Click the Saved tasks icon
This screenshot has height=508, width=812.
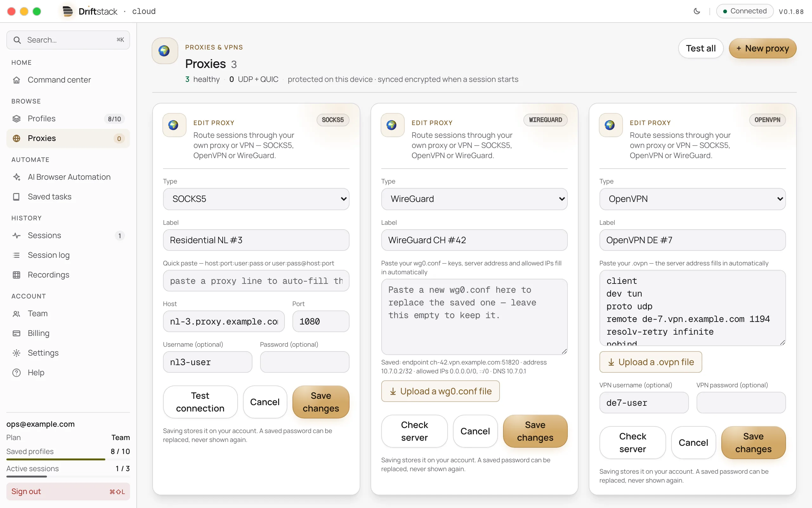(x=16, y=197)
